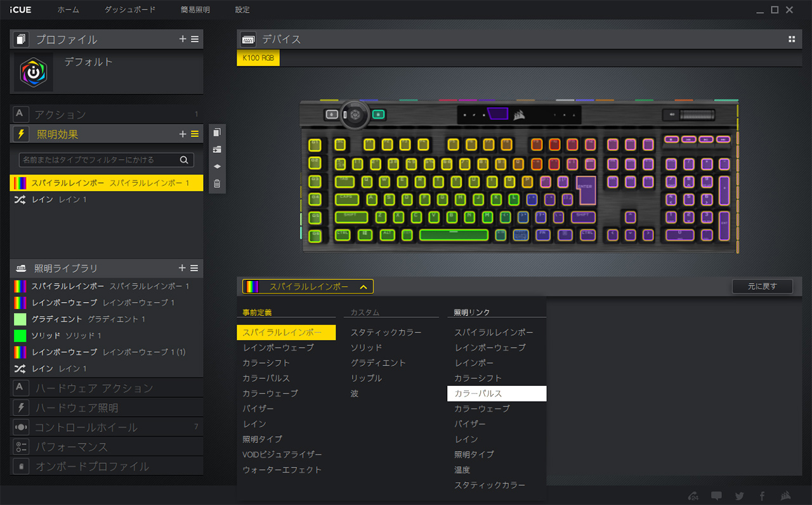Click the 元に戻す button

[x=763, y=286]
